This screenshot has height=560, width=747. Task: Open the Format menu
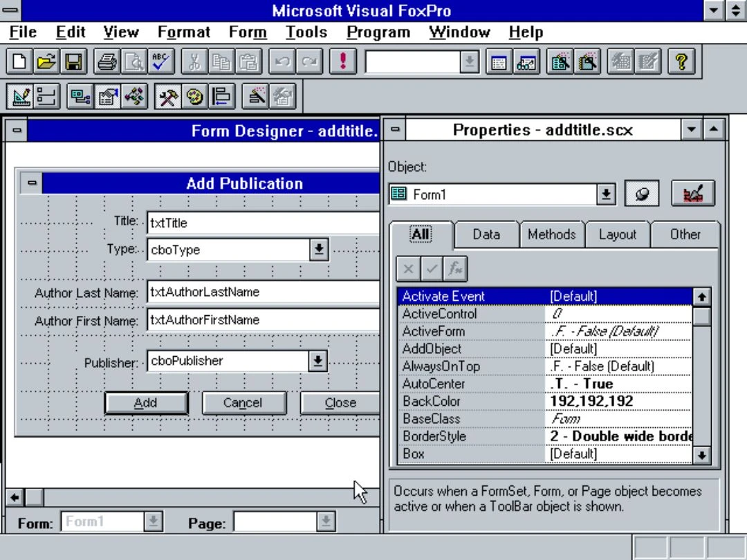pos(183,32)
